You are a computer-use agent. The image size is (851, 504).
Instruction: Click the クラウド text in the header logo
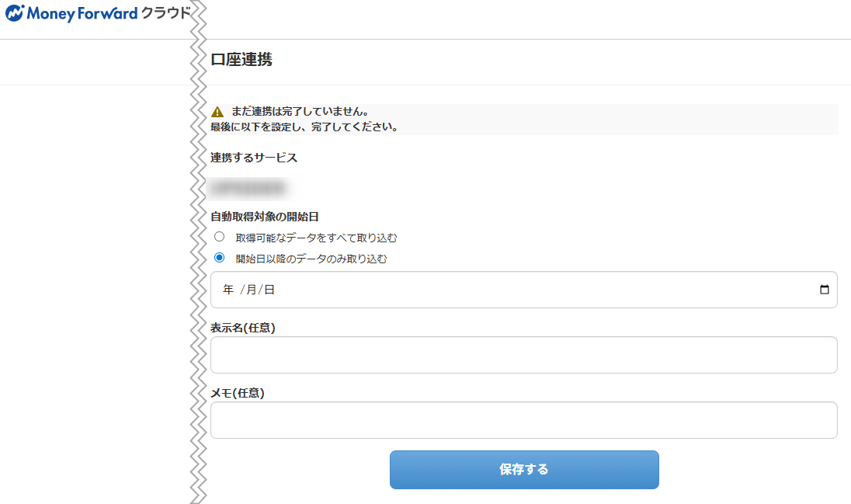pos(165,13)
